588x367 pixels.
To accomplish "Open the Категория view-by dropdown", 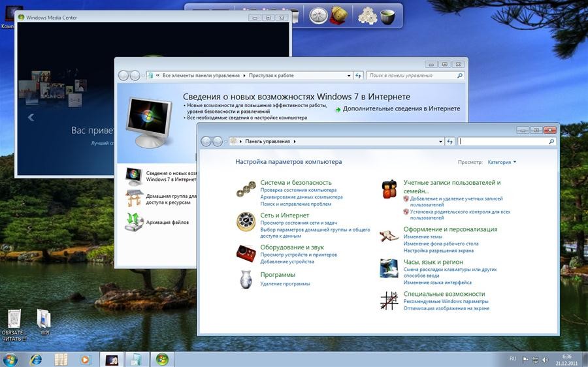I will coord(502,162).
